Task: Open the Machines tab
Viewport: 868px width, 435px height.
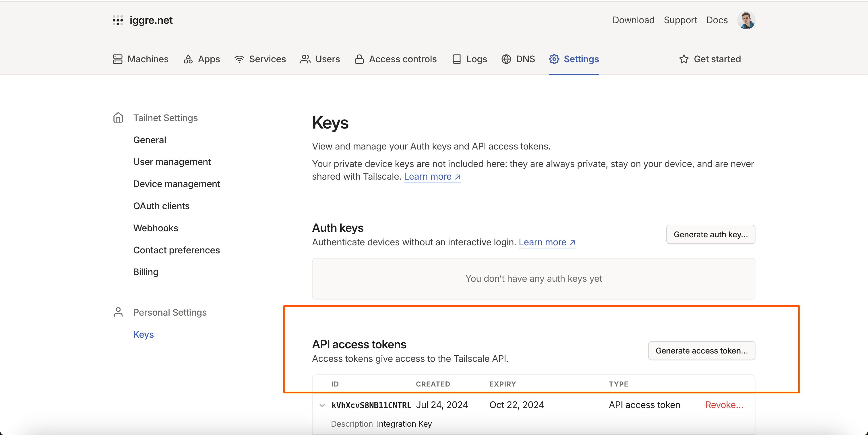Action: (141, 59)
